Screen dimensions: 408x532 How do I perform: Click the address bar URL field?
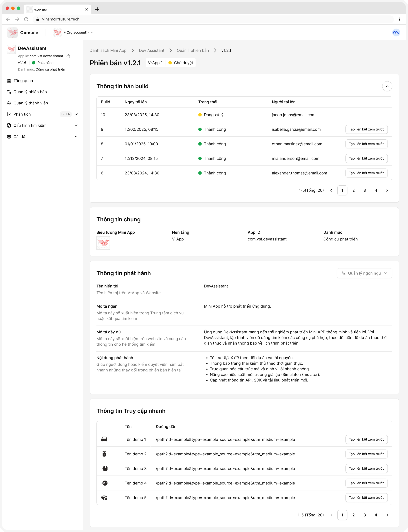[x=213, y=19]
